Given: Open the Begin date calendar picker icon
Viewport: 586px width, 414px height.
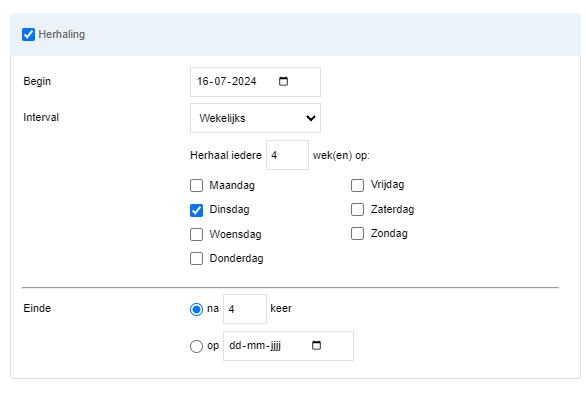Looking at the screenshot, I should coord(283,81).
